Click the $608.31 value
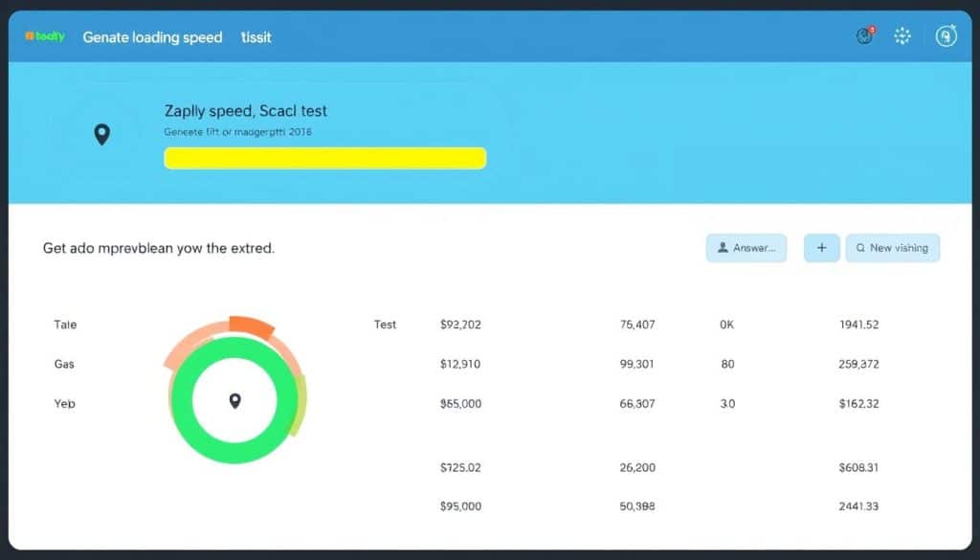This screenshot has width=980, height=560. 858,467
